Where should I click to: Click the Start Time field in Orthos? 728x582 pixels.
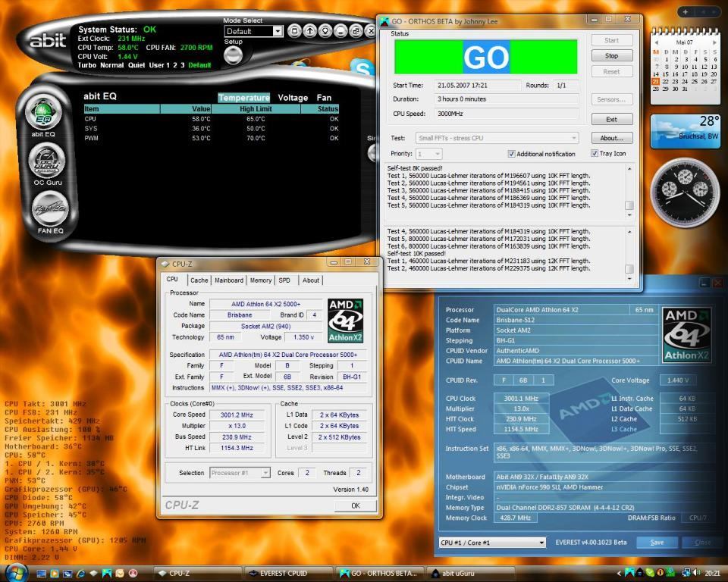tap(477, 86)
